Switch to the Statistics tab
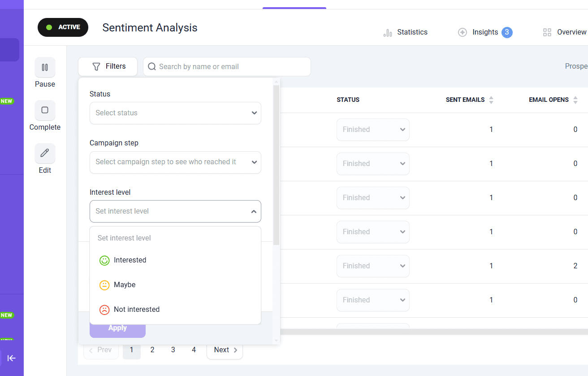588x376 pixels. 406,32
